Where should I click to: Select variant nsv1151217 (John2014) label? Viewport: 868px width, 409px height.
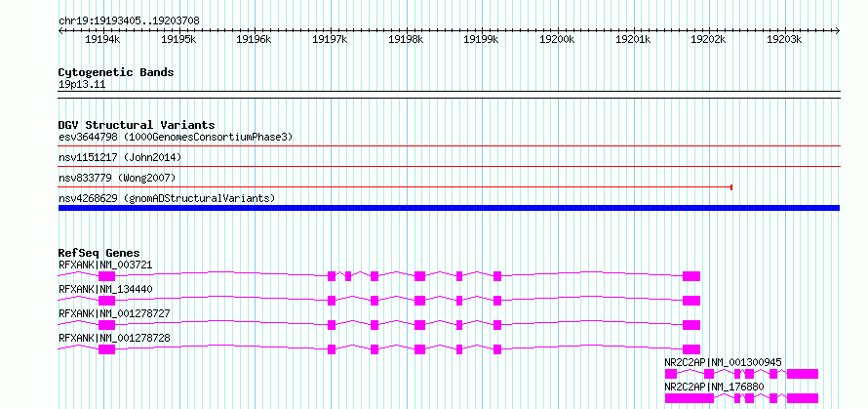pyautogui.click(x=120, y=157)
